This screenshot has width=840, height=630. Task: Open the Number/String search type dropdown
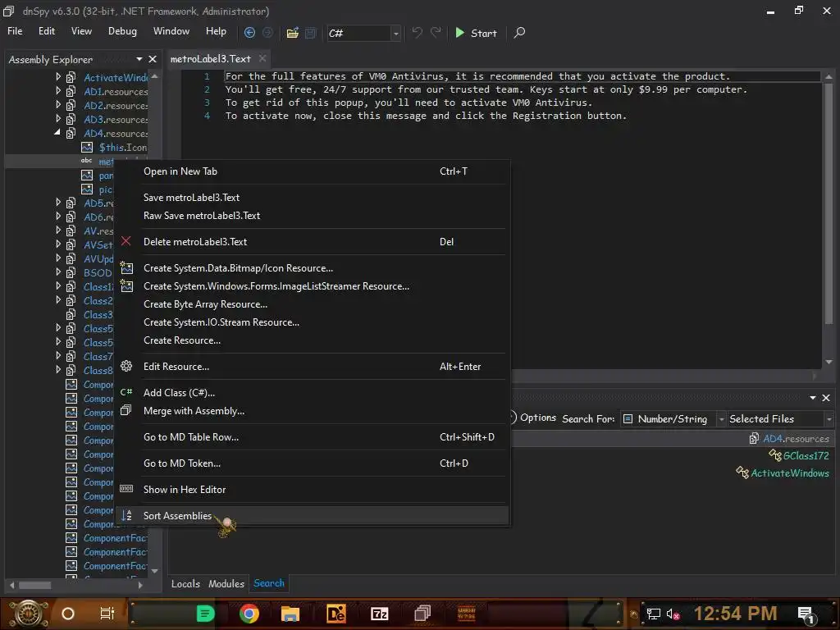[x=721, y=419]
